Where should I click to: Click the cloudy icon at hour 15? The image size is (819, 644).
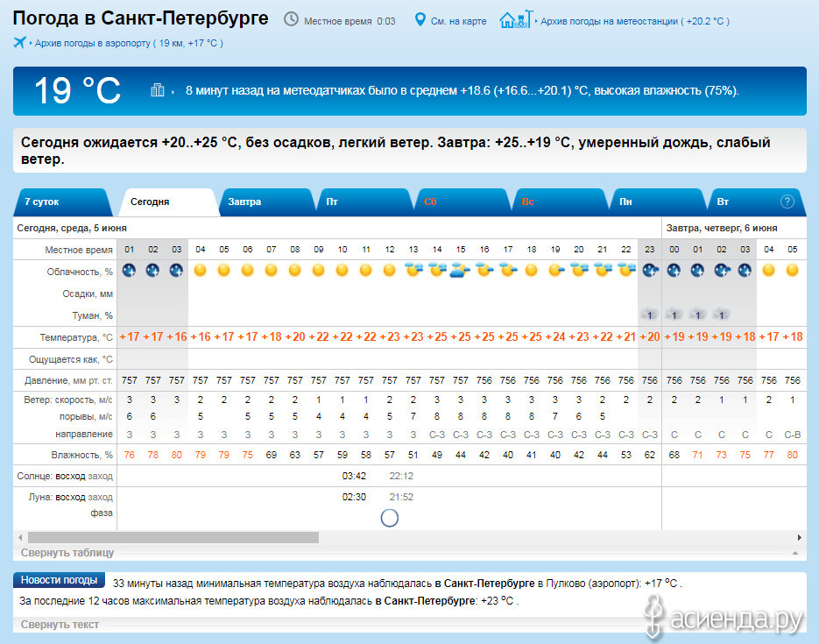coord(461,271)
